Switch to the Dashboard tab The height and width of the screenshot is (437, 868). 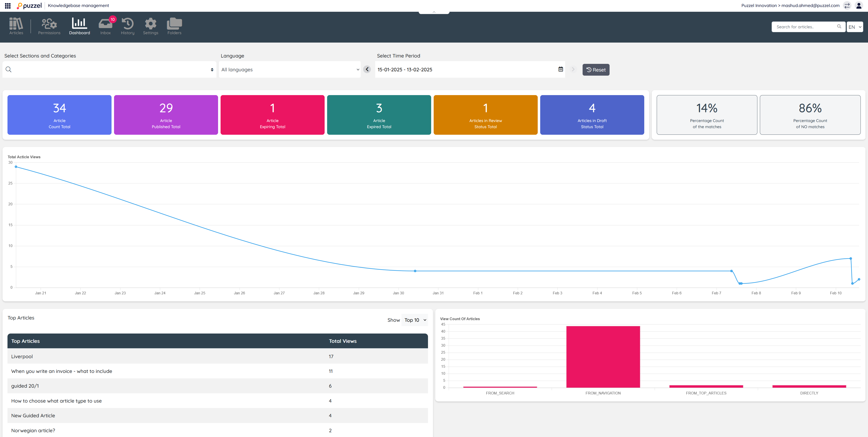click(x=80, y=26)
